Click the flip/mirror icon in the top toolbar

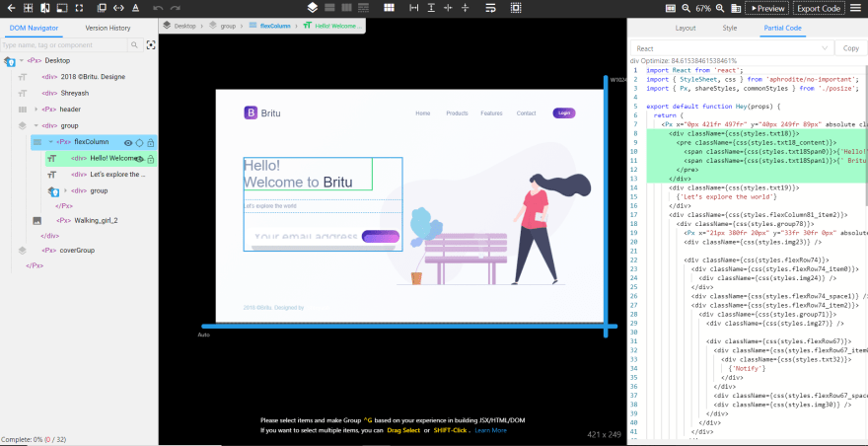coord(44,8)
